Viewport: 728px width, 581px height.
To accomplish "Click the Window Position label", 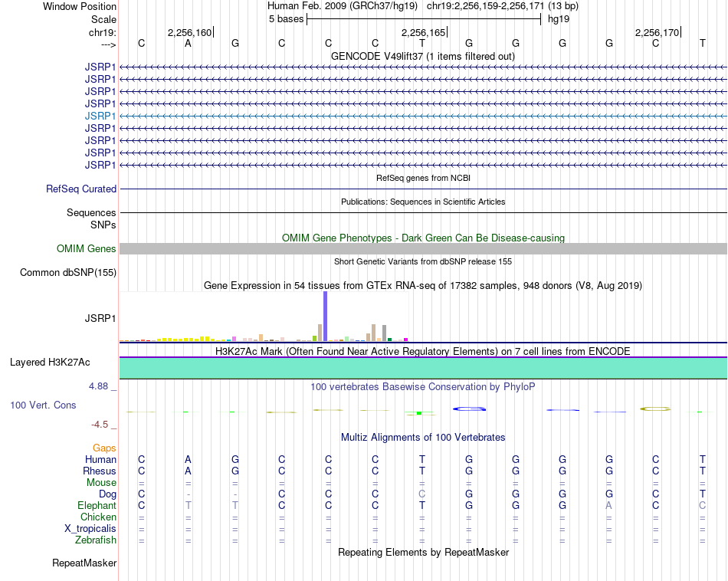I will pos(80,6).
